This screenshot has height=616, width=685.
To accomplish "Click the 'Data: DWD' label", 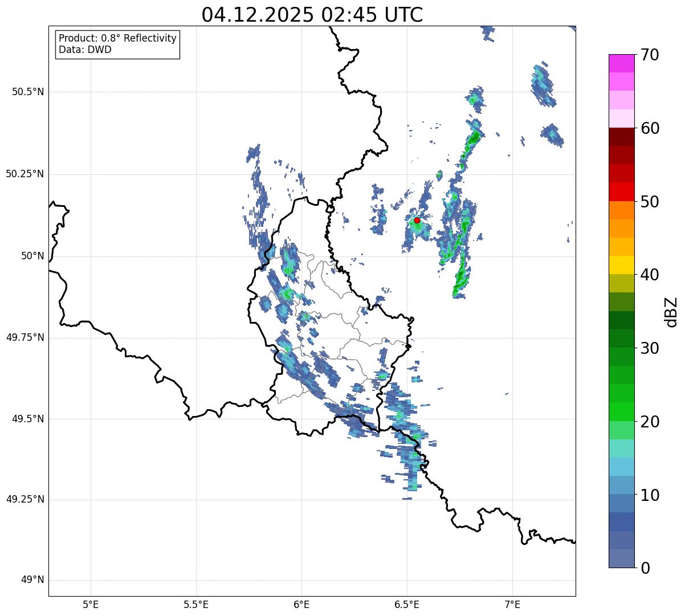I will click(85, 50).
